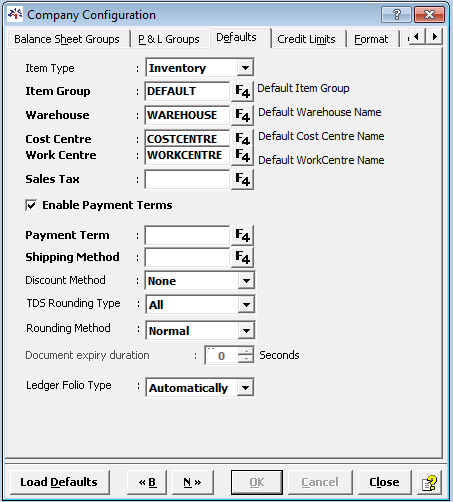This screenshot has height=502, width=453.
Task: Switch to Balance Sheet Groups tab
Action: [67, 39]
